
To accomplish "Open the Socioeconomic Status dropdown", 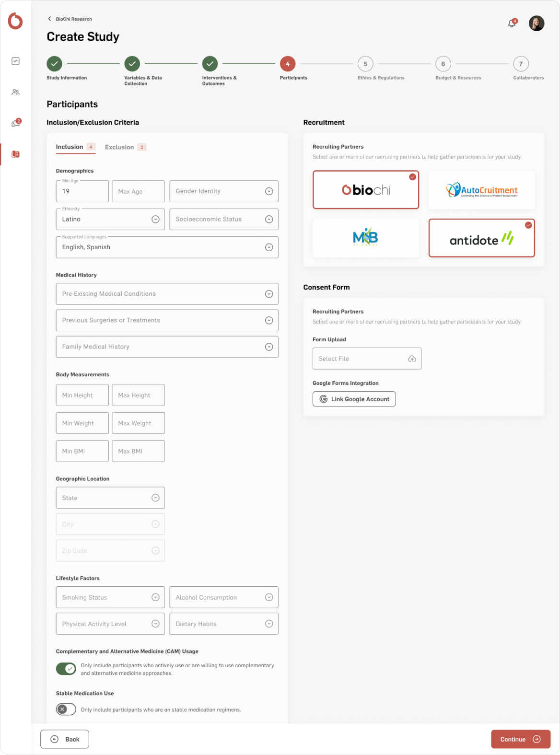I will pyautogui.click(x=224, y=219).
